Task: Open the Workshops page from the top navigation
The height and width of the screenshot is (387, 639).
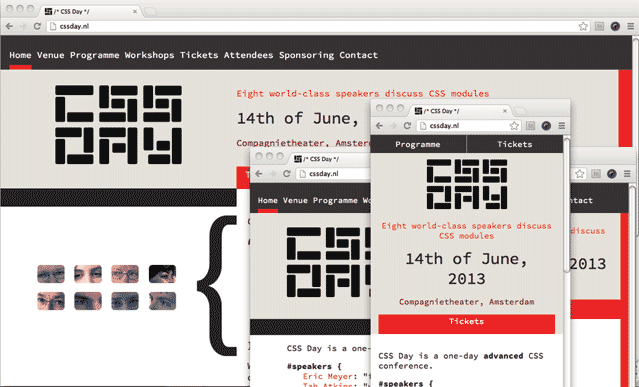Action: [149, 55]
